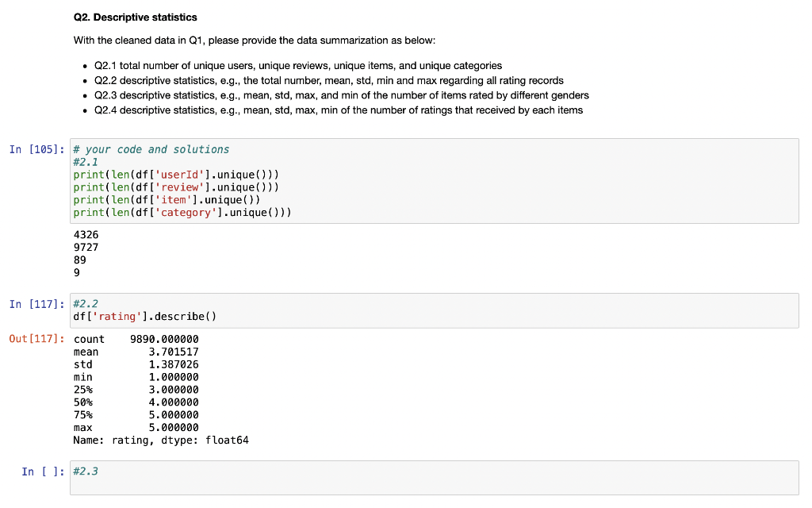Click the output value 9727
Screen dimensions: 812x508
(x=86, y=248)
